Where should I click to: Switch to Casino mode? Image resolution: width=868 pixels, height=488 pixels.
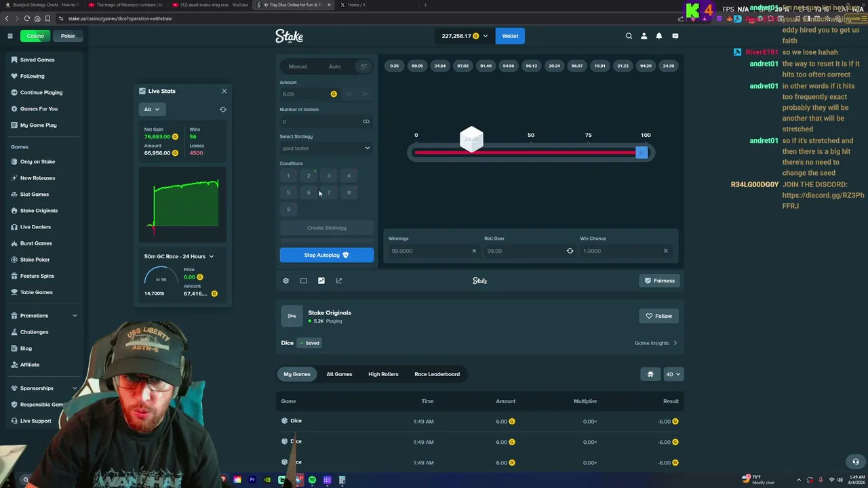coord(35,36)
